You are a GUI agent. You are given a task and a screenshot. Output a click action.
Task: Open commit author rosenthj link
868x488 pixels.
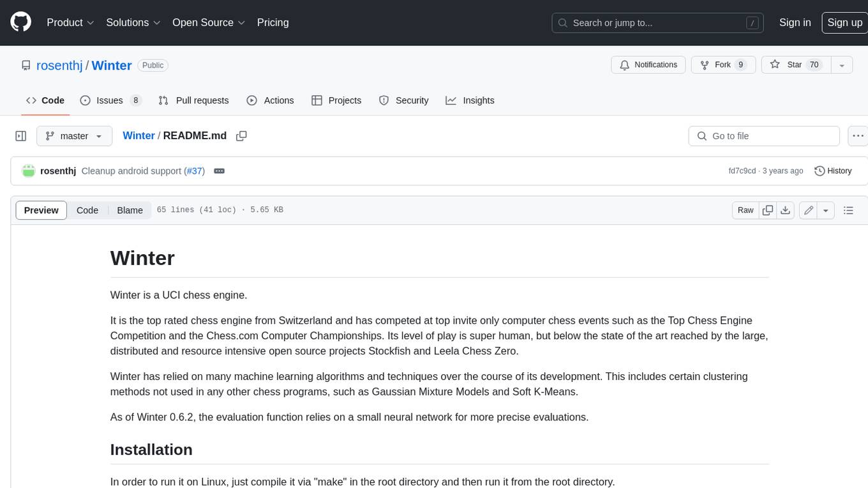point(58,171)
